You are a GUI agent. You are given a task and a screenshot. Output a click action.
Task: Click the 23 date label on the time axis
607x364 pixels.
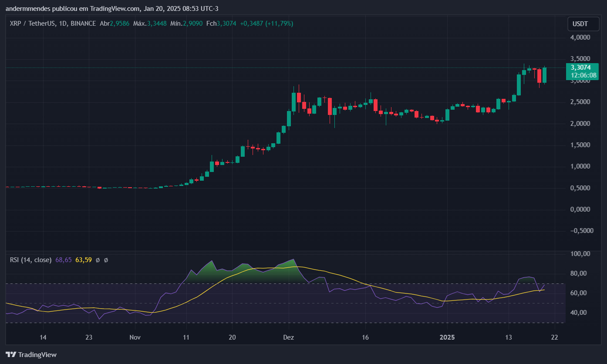[88, 337]
